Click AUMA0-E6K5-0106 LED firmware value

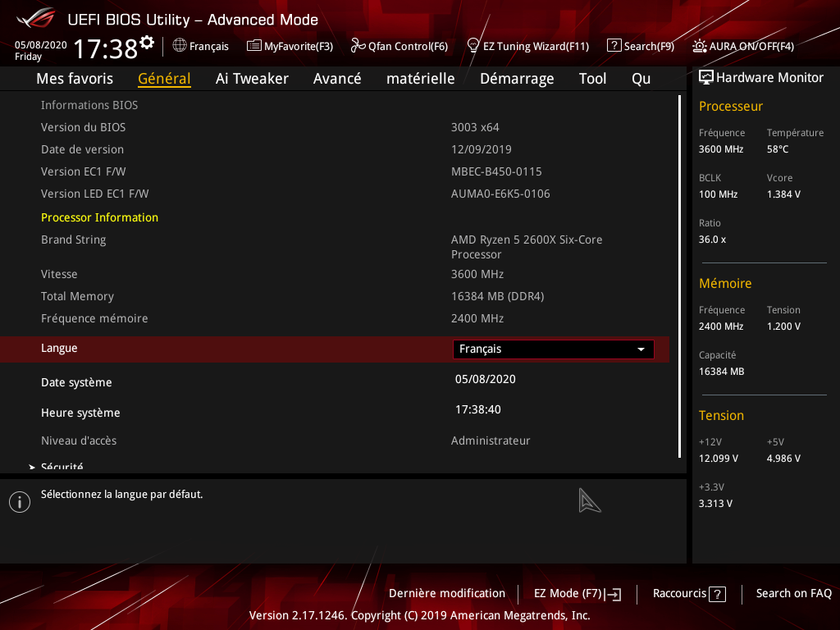[x=500, y=194]
